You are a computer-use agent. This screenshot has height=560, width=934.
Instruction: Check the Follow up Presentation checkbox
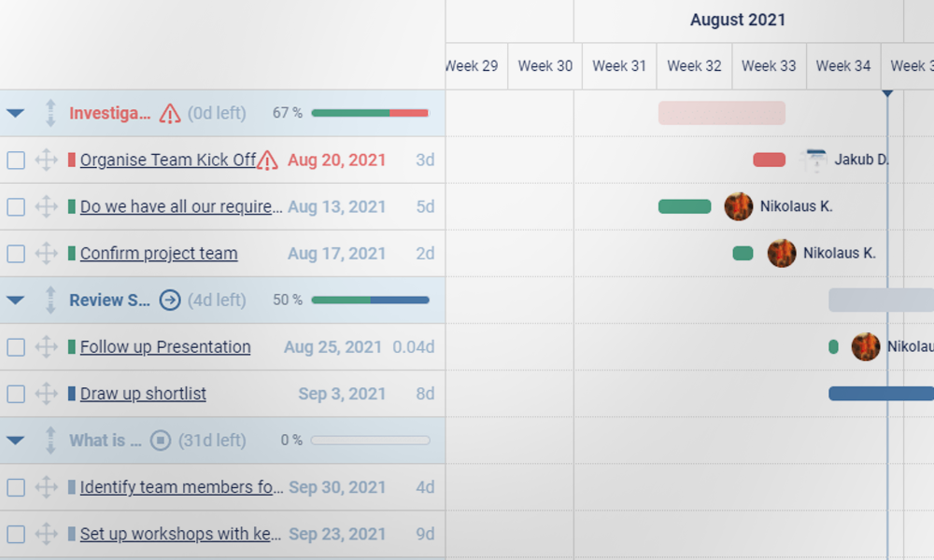coord(16,347)
